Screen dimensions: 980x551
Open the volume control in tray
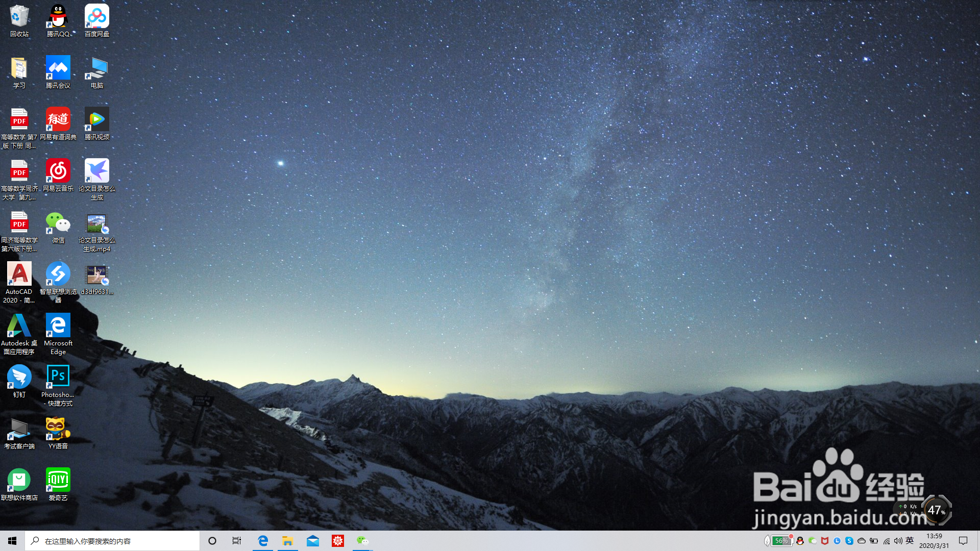pos(898,541)
